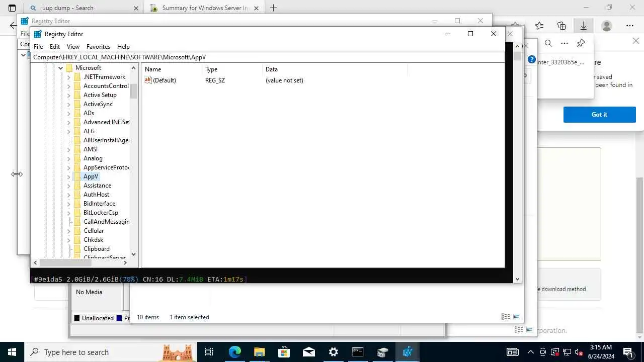Expand the ADs key
The height and width of the screenshot is (362, 644).
coord(69,113)
